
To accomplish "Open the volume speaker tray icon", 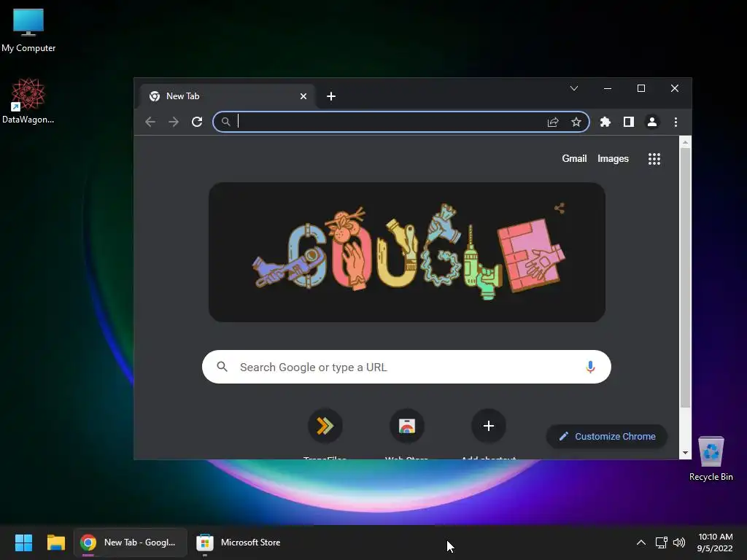I will [x=679, y=542].
